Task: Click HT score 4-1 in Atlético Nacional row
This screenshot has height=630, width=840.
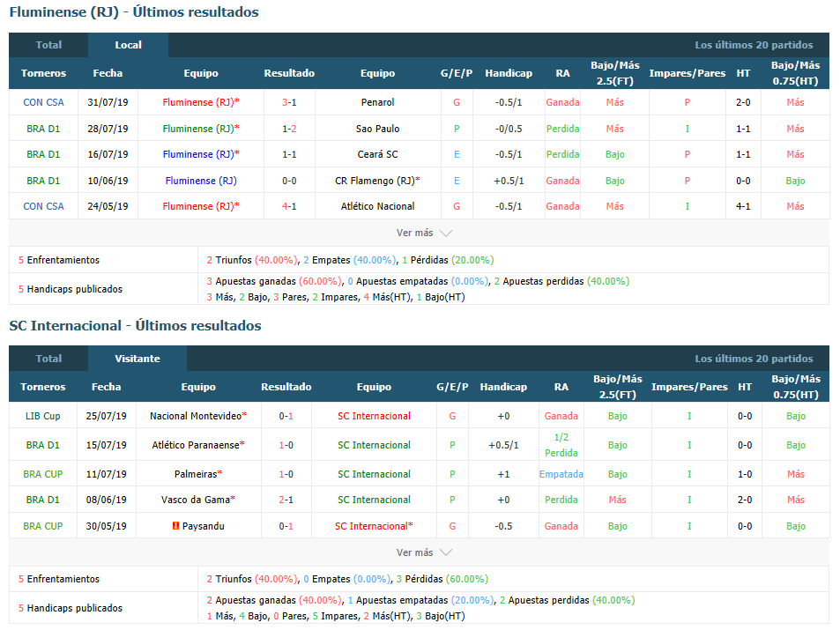Action: pos(743,206)
